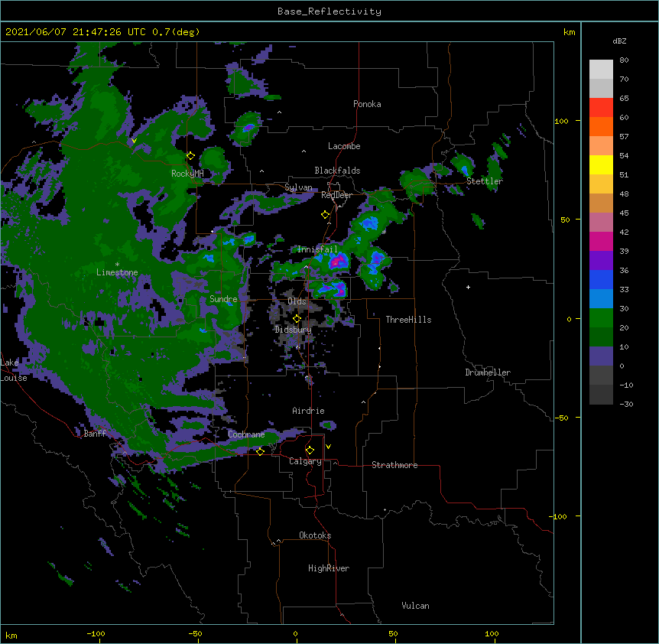The height and width of the screenshot is (644, 659).
Task: Click the Stettler label
Action: pos(485,181)
